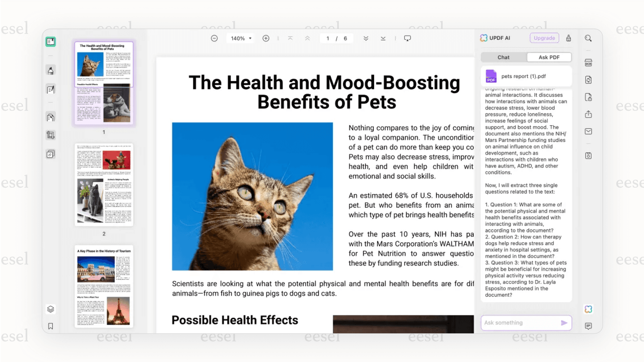Viewport: 644px width, 362px height.
Task: Select the page 2 thumbnail
Action: (104, 185)
